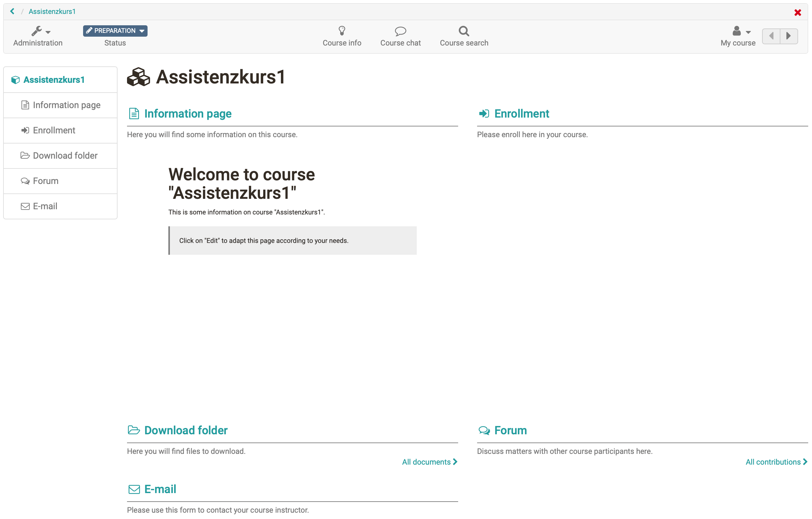The width and height of the screenshot is (812, 519).
Task: Open My course user icon menu
Action: (x=736, y=31)
